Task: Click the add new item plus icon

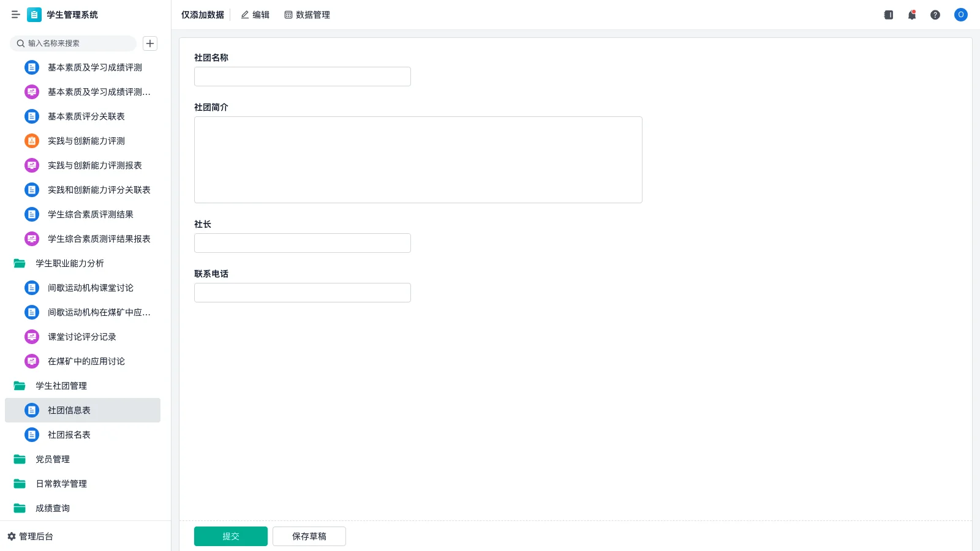Action: [x=150, y=43]
